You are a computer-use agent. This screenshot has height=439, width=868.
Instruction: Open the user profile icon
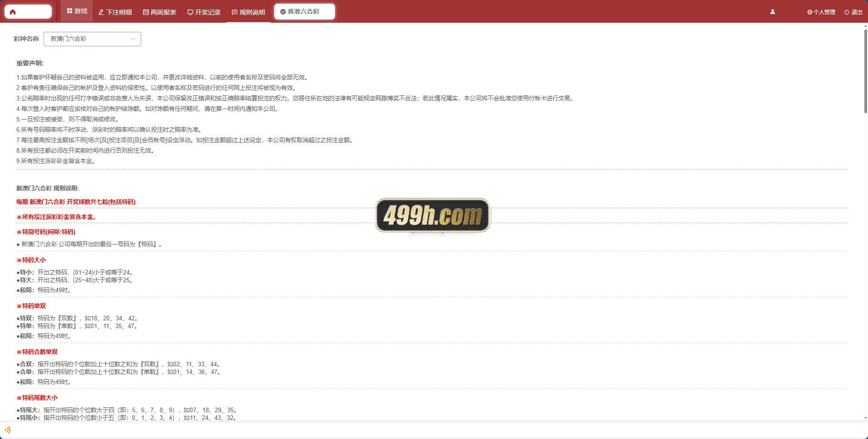click(772, 12)
